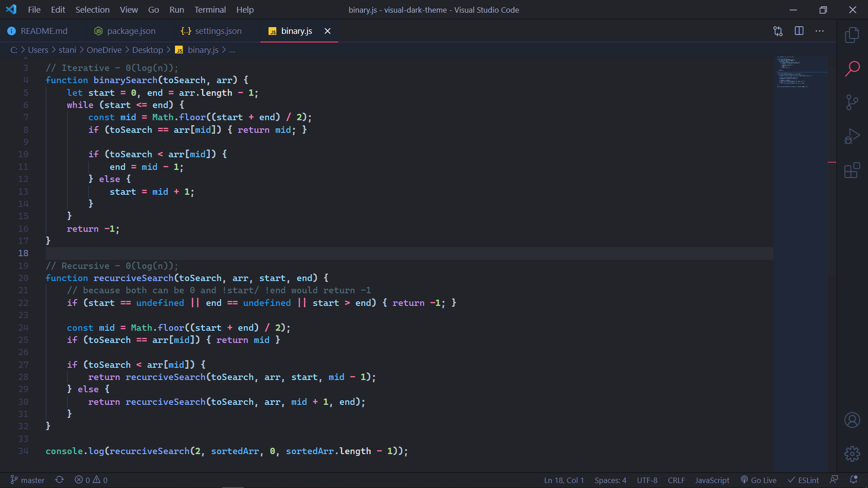The width and height of the screenshot is (868, 488).
Task: Open the More Actions ellipsis menu
Action: point(820,31)
